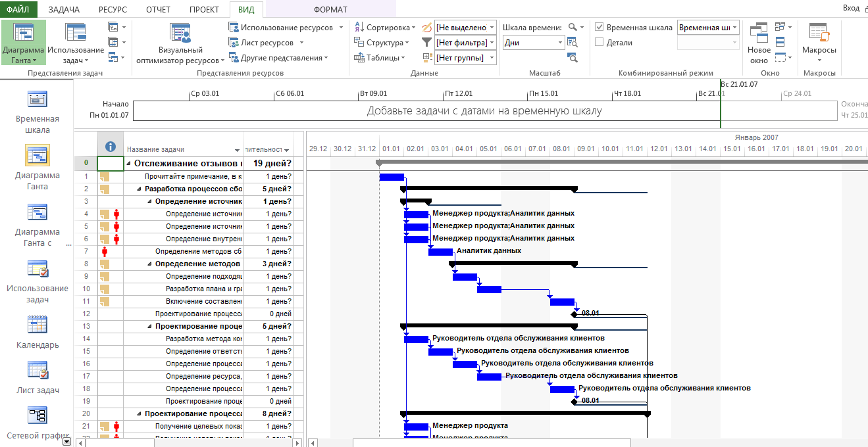Select Календарь in the view bar

pyautogui.click(x=37, y=332)
